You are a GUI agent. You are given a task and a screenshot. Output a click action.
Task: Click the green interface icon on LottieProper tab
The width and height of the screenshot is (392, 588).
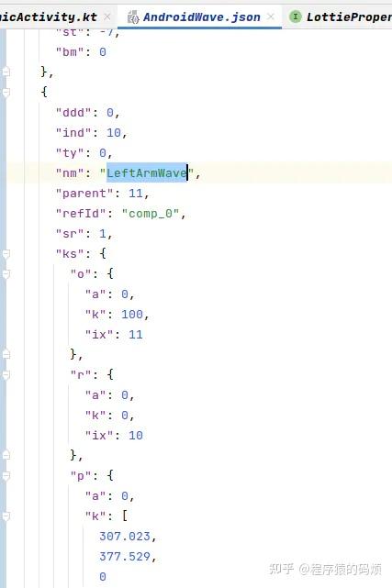click(296, 17)
